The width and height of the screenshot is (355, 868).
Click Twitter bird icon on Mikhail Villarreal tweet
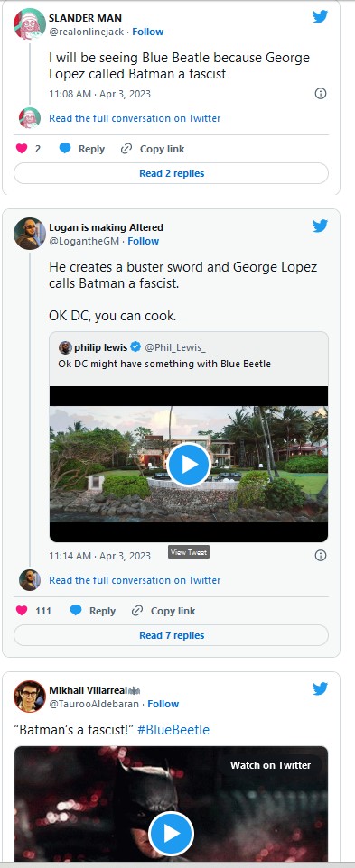(x=320, y=688)
